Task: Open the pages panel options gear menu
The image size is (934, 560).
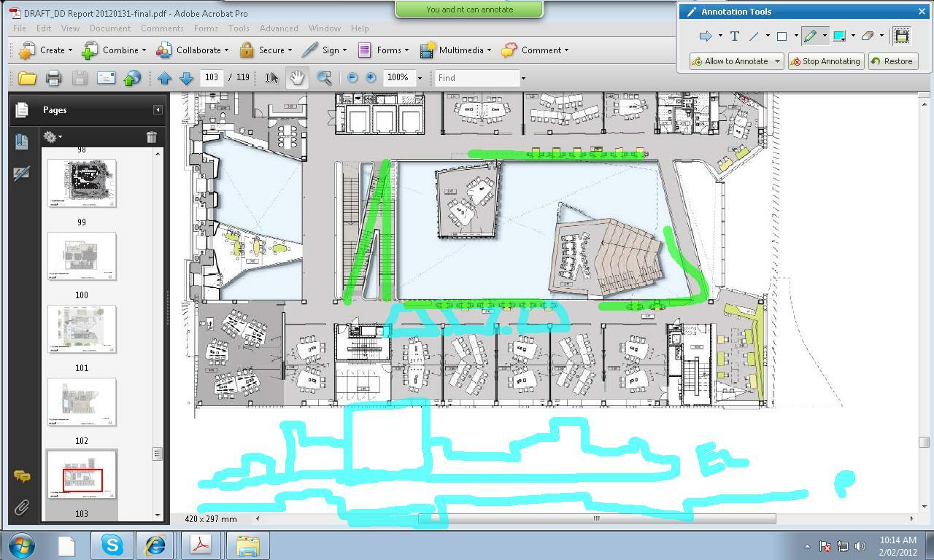Action: 52,137
